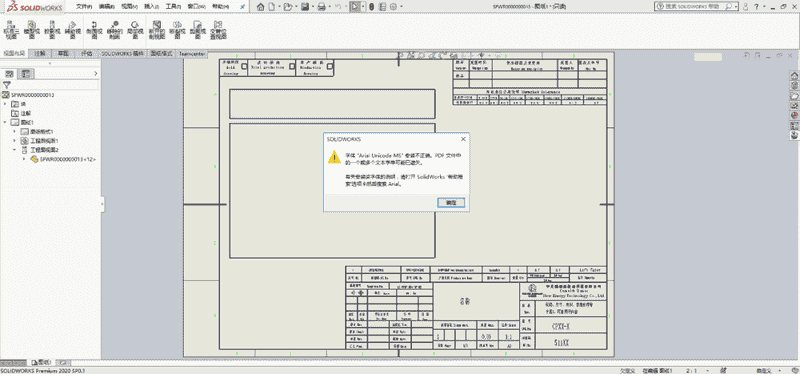This screenshot has width=800, height=374.
Task: Select the Crop View tool
Action: pyautogui.click(x=197, y=30)
